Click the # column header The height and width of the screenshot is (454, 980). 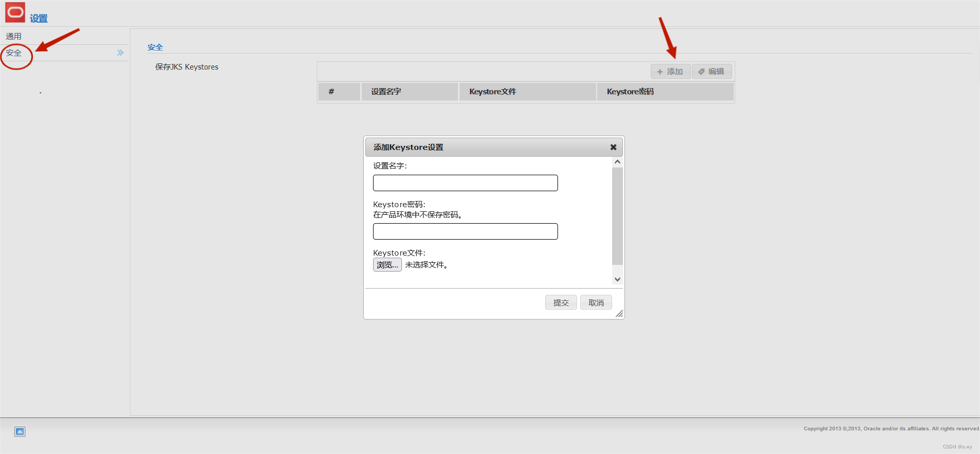click(339, 92)
